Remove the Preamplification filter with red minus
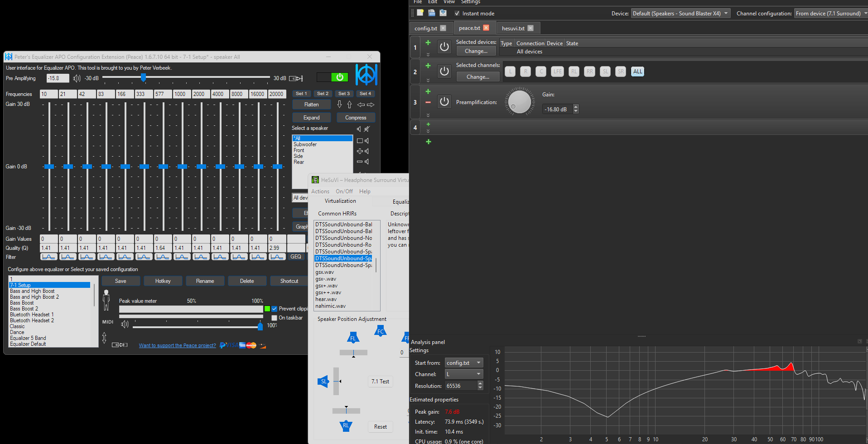The image size is (868, 444). (428, 102)
